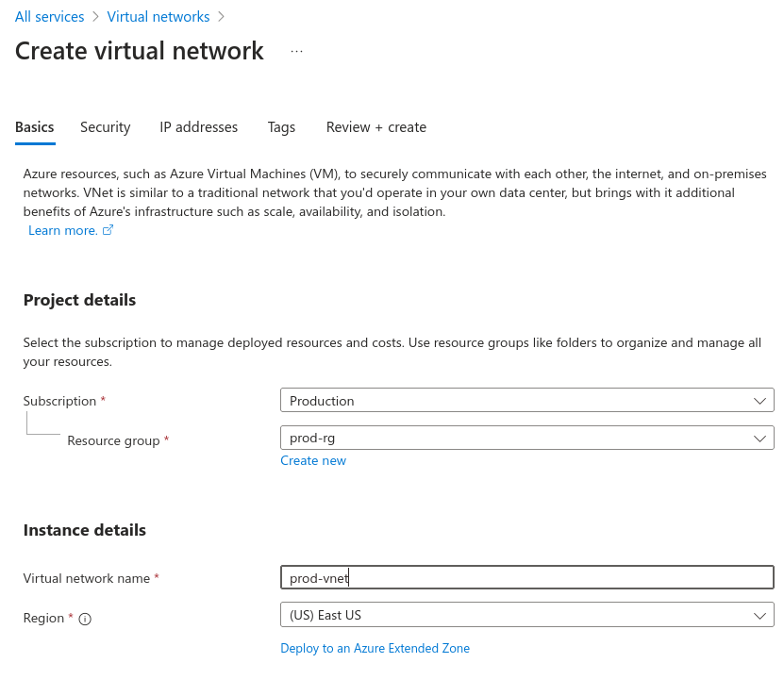Click the Create virtual network page heading
Image resolution: width=784 pixels, height=696 pixels.
pyautogui.click(x=140, y=51)
